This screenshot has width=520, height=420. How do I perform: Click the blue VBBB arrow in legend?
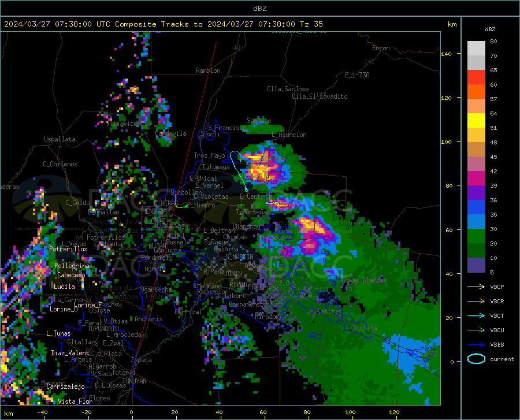(x=476, y=345)
